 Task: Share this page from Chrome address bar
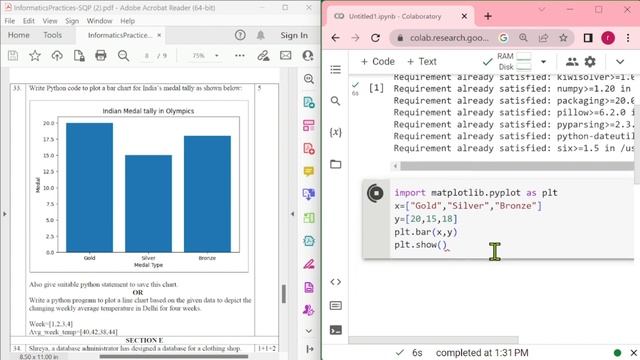pyautogui.click(x=543, y=38)
